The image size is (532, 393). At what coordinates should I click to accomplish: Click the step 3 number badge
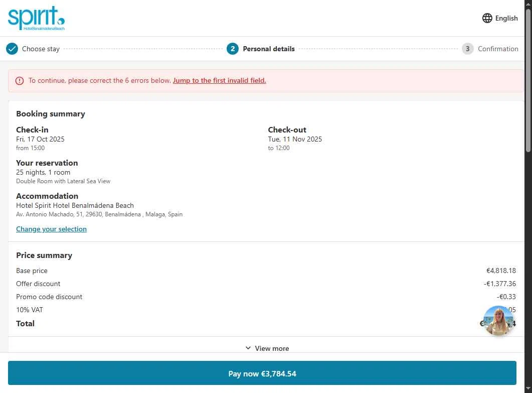coord(467,49)
